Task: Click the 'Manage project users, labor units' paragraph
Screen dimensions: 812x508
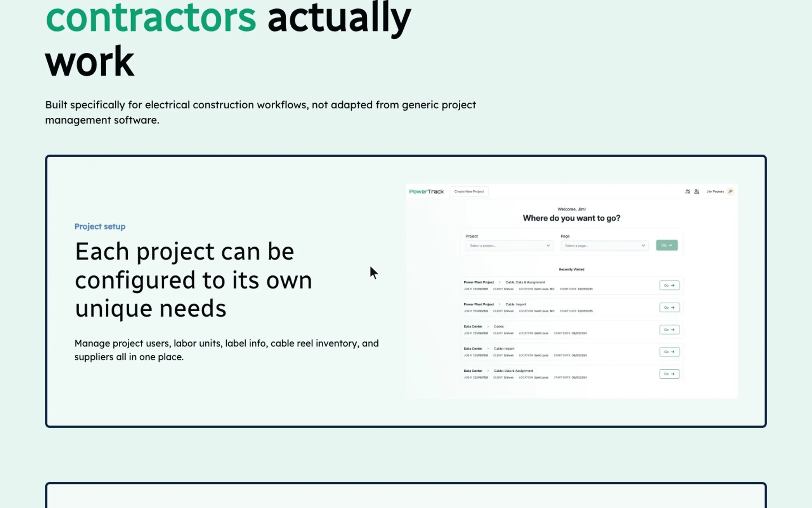Action: [x=227, y=350]
